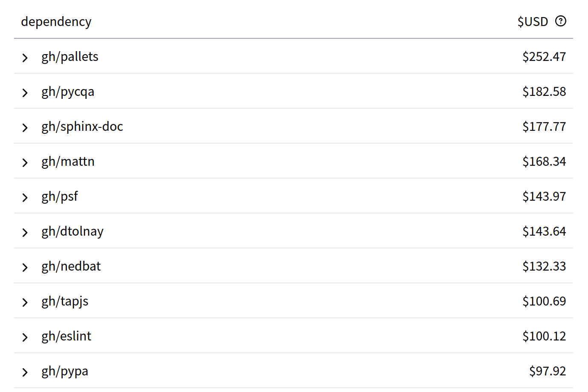Expand the gh/pycqa dependency chevron

(25, 92)
